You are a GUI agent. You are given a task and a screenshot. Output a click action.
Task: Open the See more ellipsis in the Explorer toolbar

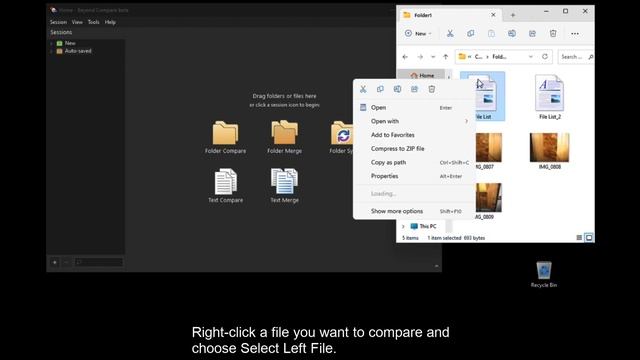(x=575, y=33)
